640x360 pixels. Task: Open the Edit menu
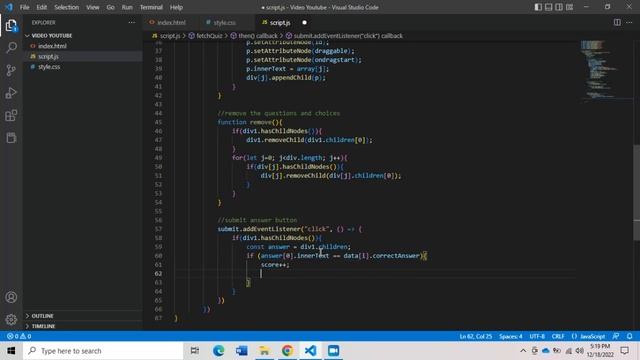tap(42, 7)
